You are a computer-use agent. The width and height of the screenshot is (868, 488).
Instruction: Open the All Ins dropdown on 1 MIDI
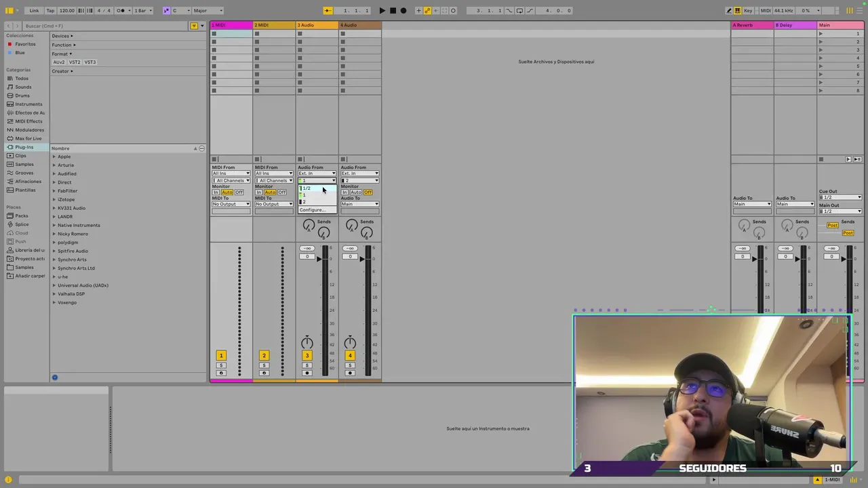pos(231,174)
